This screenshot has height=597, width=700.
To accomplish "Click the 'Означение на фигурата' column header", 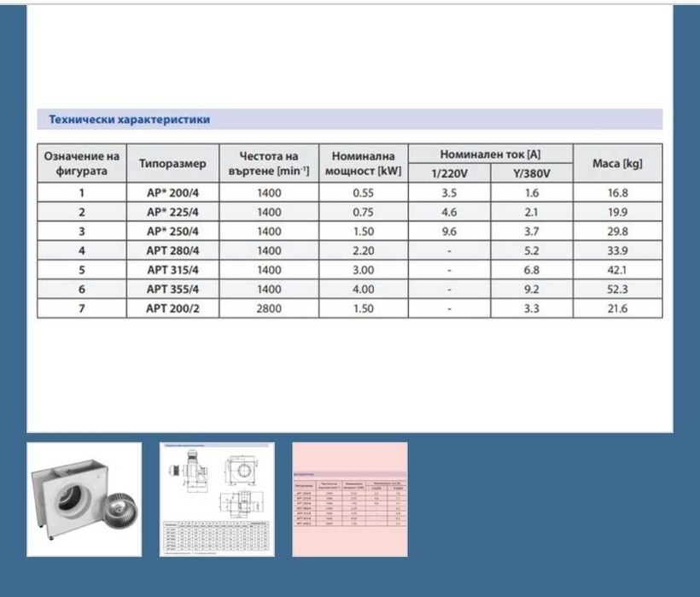I will [x=82, y=163].
